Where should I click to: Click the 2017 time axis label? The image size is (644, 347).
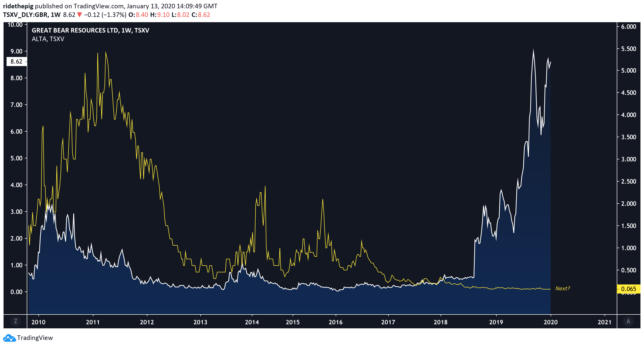pos(388,322)
